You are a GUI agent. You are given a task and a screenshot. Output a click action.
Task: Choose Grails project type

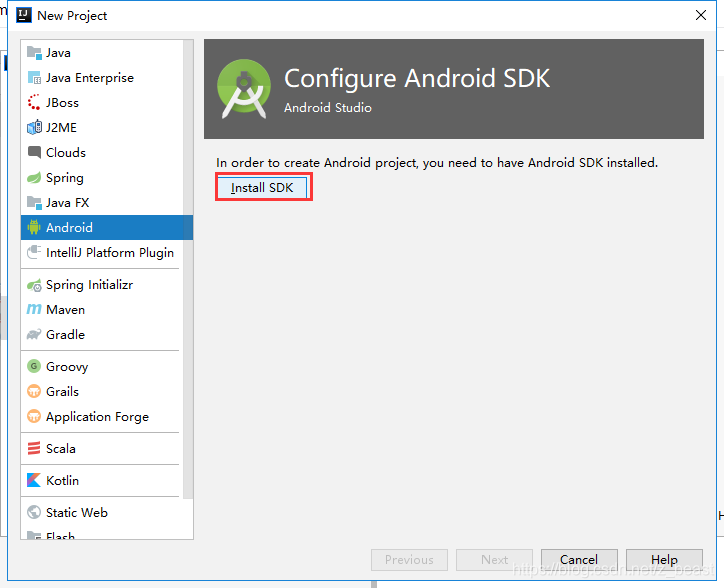click(x=102, y=391)
